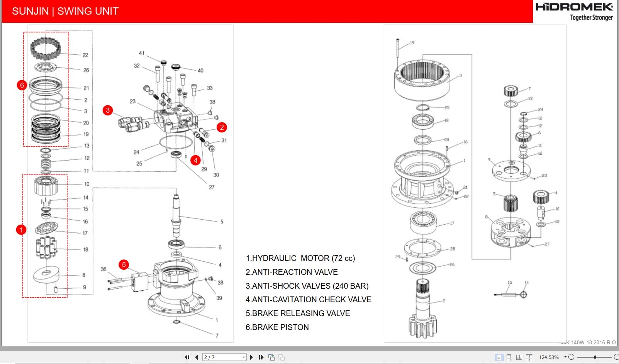Return to the previous view
Screen dimensions: 619x364
271,357
